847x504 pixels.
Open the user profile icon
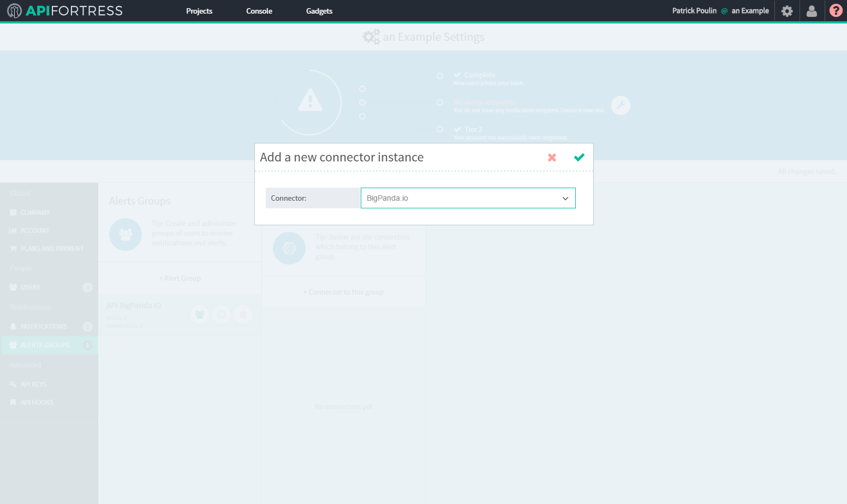812,11
